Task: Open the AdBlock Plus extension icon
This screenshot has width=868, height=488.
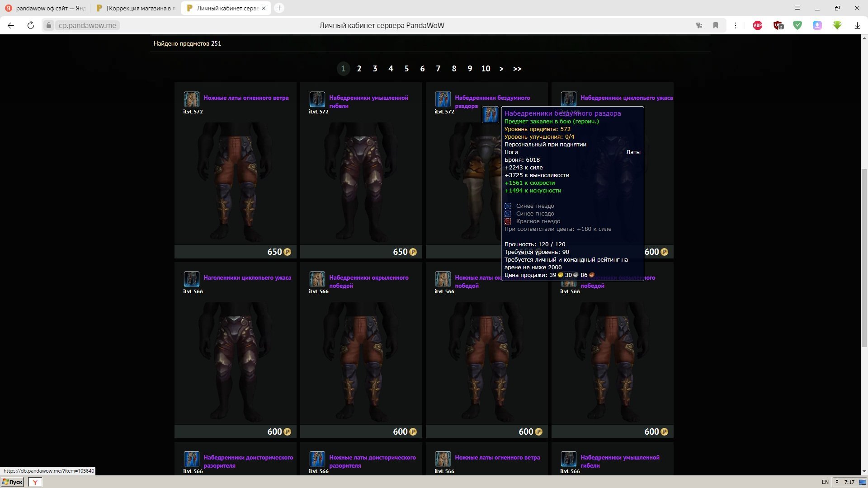Action: pyautogui.click(x=758, y=26)
